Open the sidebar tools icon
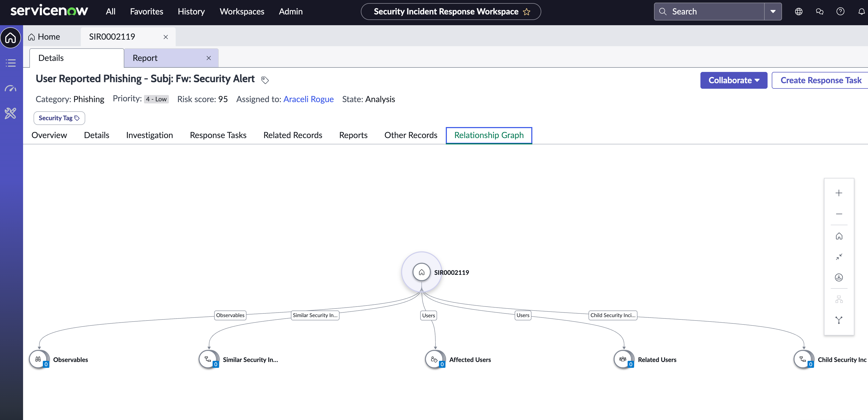 11,113
